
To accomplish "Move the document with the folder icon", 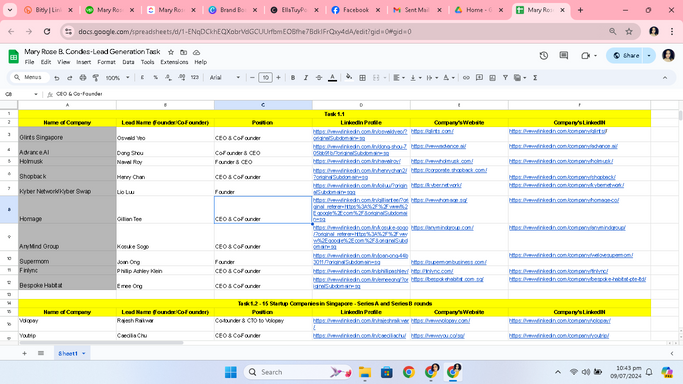I will coord(183,52).
